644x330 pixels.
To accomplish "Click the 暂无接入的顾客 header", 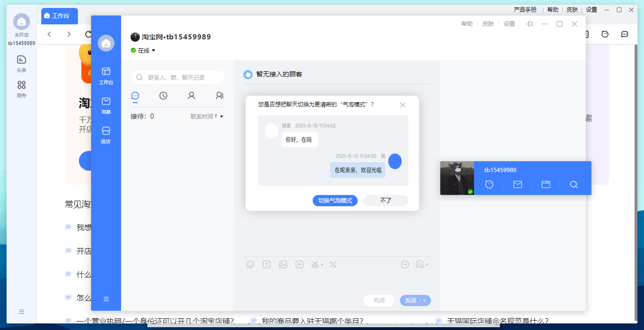I will pyautogui.click(x=279, y=74).
